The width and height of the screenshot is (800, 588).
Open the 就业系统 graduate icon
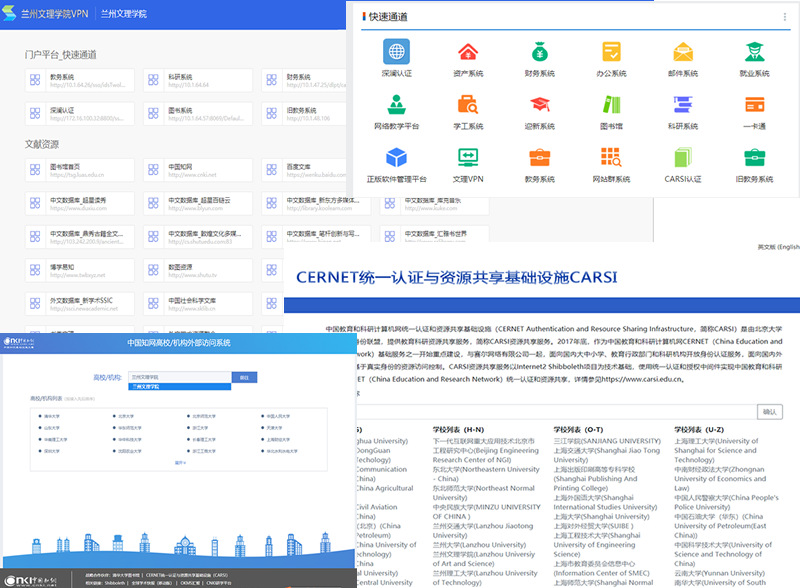tap(754, 52)
